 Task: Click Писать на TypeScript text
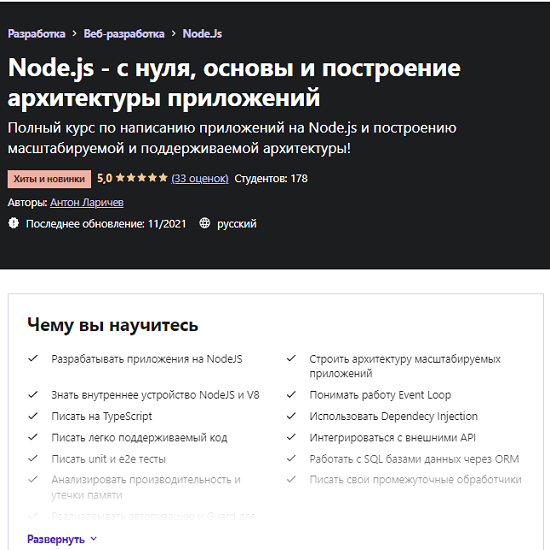pos(102,416)
